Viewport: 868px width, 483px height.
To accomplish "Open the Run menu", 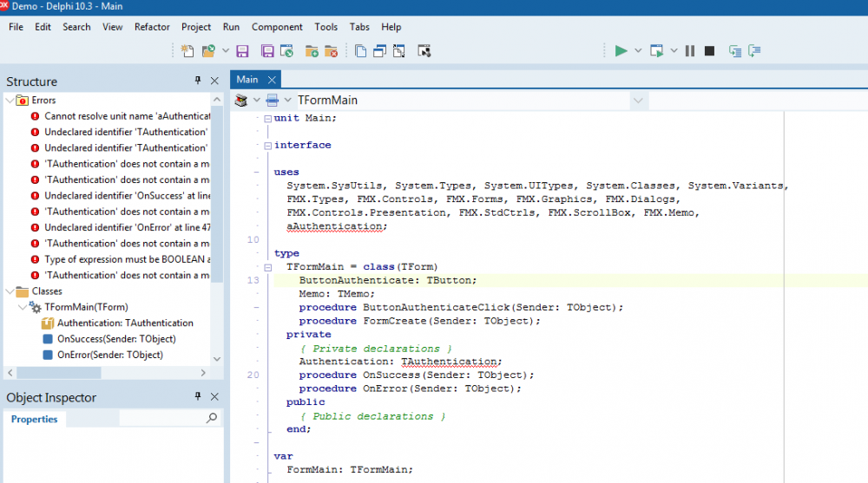I will (232, 27).
